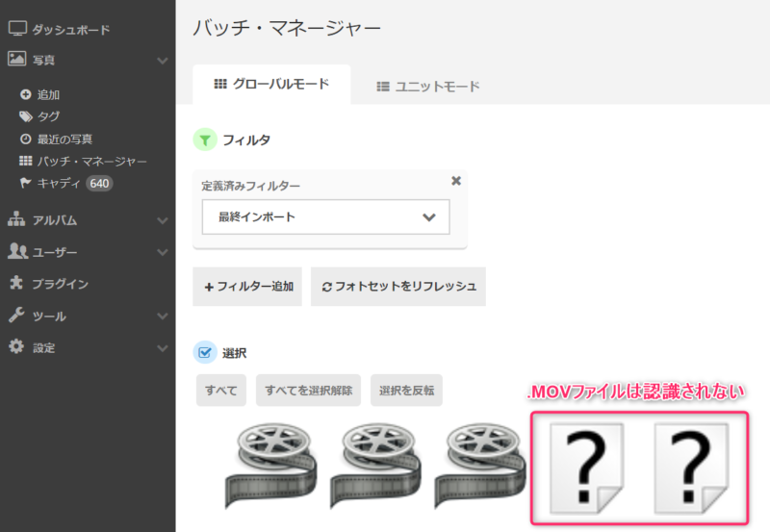Image resolution: width=770 pixels, height=532 pixels.
Task: Click the ツール wrench icon
Action: 16,315
